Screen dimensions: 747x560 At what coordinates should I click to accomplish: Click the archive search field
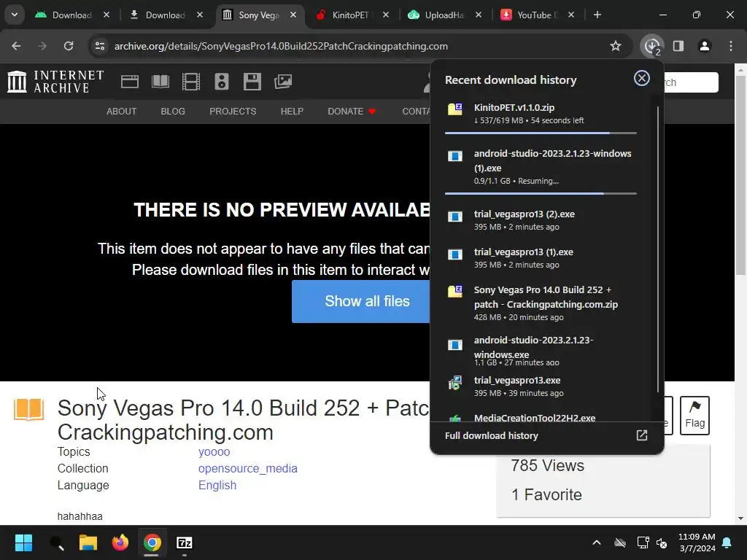pos(691,82)
